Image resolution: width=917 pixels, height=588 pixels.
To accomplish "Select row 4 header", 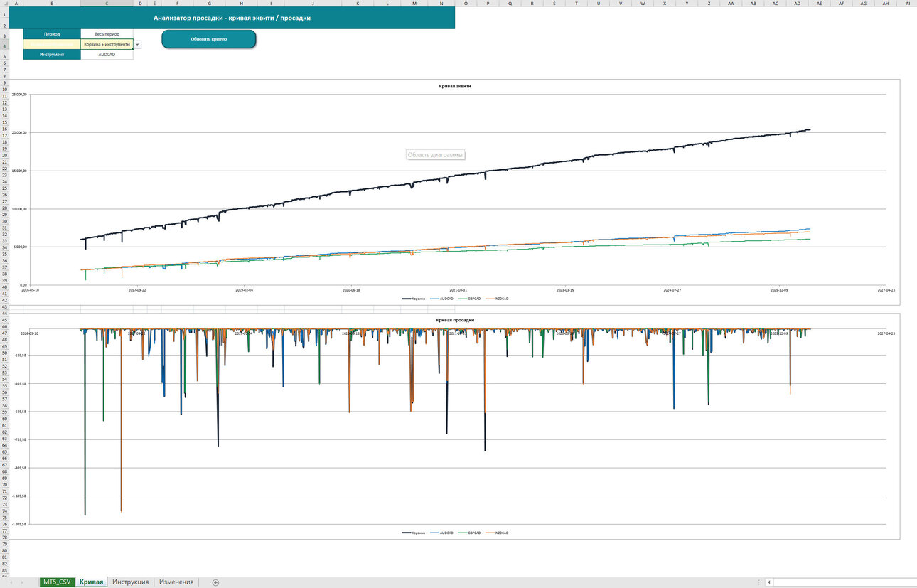I will [4, 44].
